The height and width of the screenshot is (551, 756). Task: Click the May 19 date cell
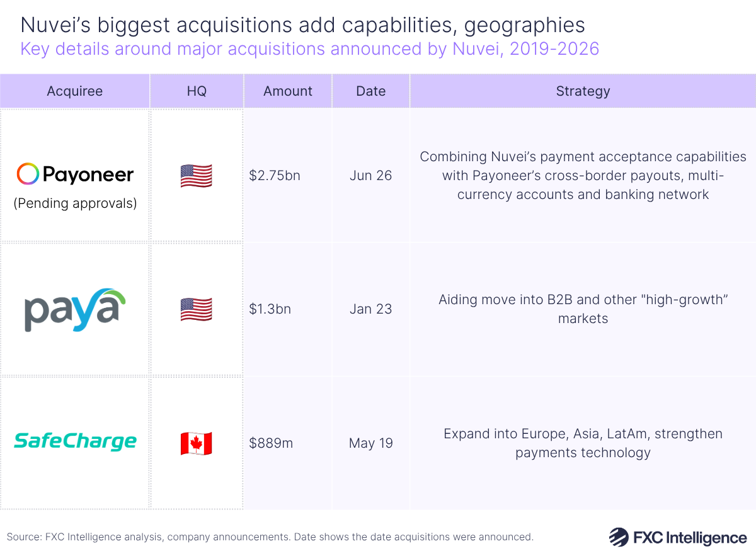pyautogui.click(x=370, y=443)
